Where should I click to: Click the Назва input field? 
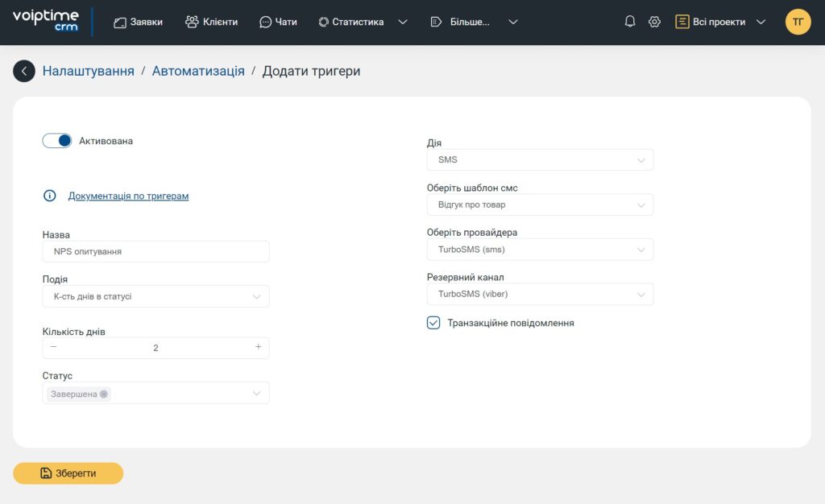(155, 252)
